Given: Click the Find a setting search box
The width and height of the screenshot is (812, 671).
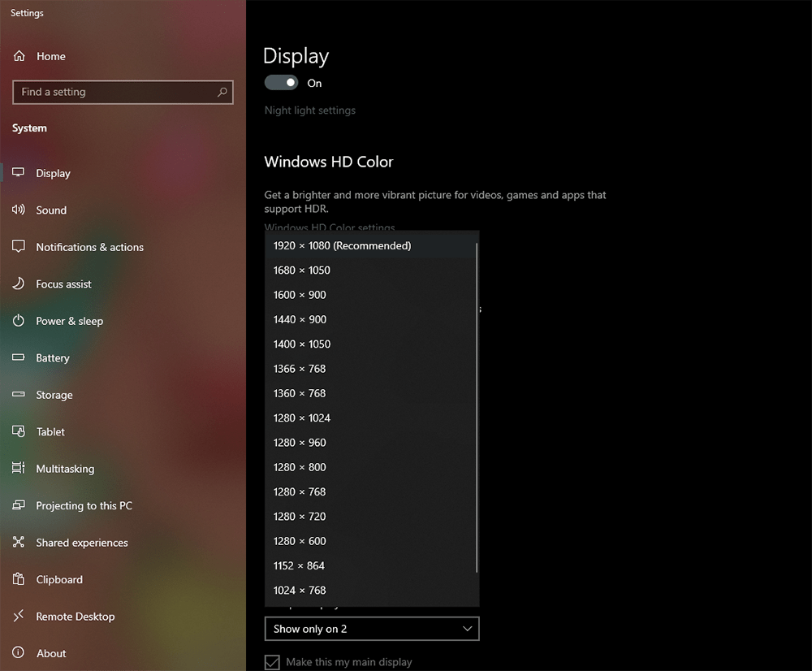Looking at the screenshot, I should coord(123,93).
